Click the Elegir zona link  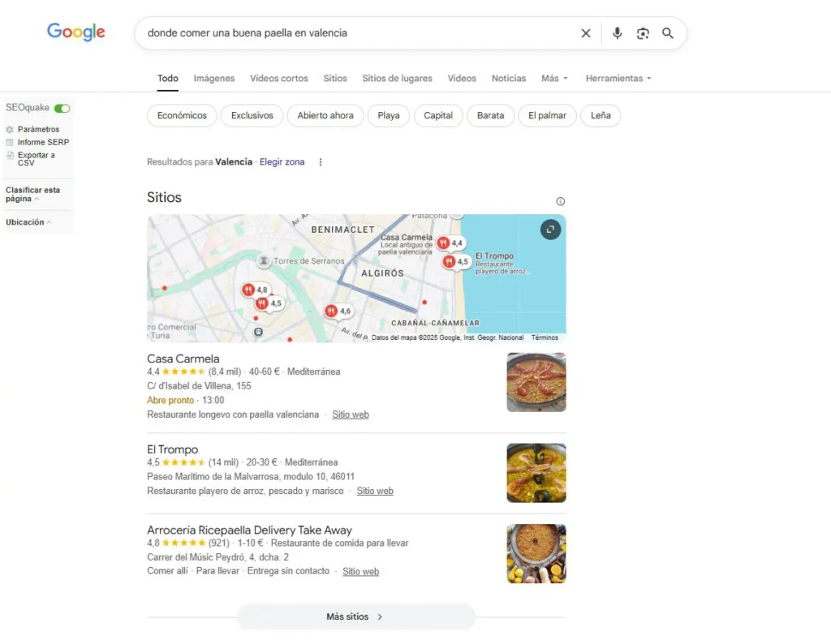(282, 161)
